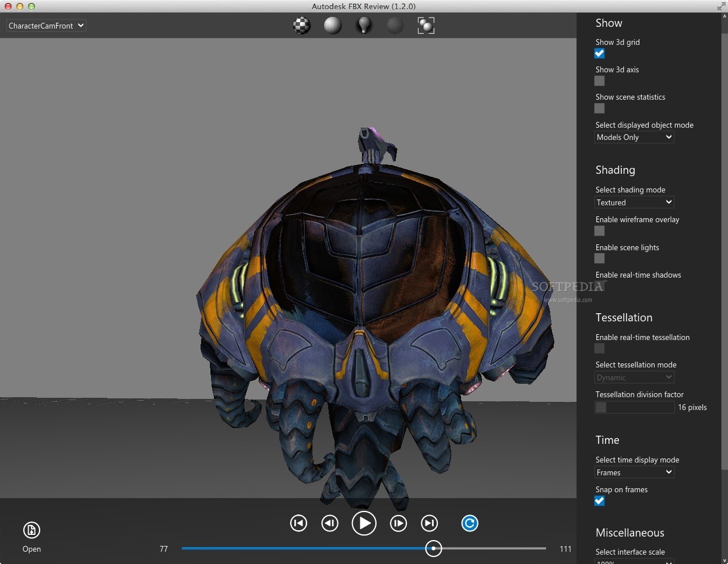Click the dark sphere shadows icon

click(x=395, y=26)
